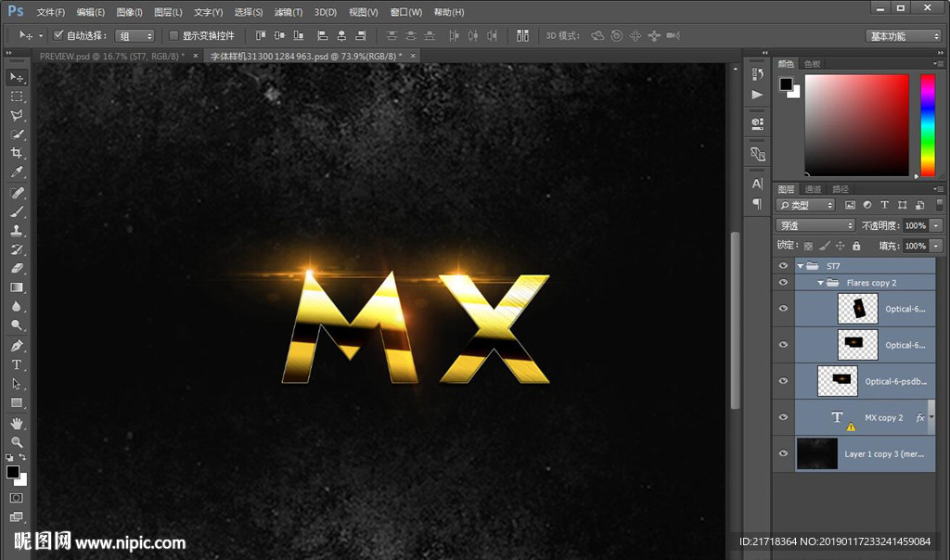The height and width of the screenshot is (560, 950).
Task: Hide the MX copy 2 text layer
Action: [x=784, y=417]
